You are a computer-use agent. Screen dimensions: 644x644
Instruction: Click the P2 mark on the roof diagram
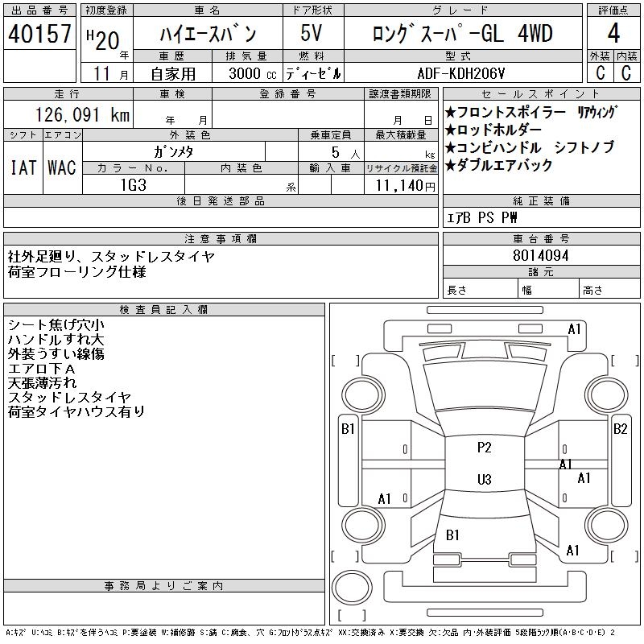click(x=485, y=448)
